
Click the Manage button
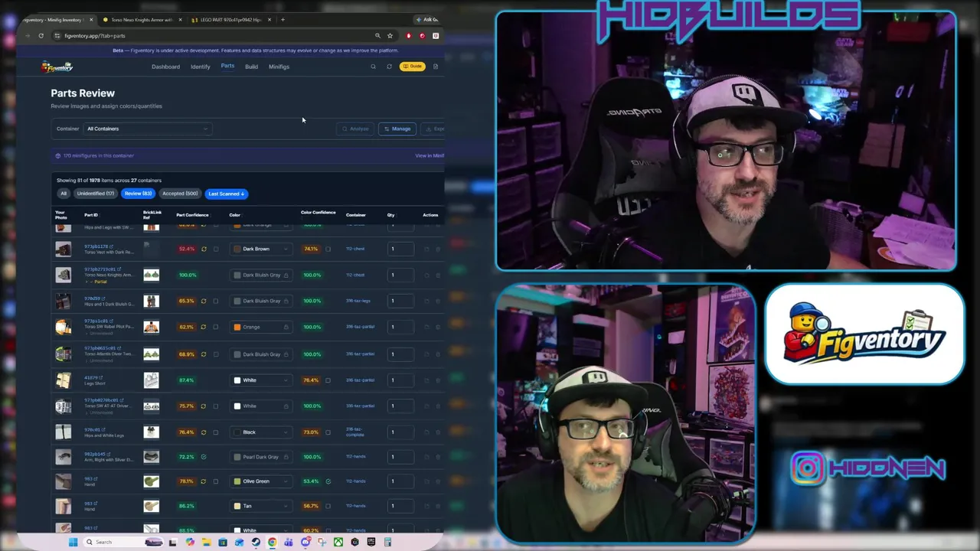pos(397,129)
